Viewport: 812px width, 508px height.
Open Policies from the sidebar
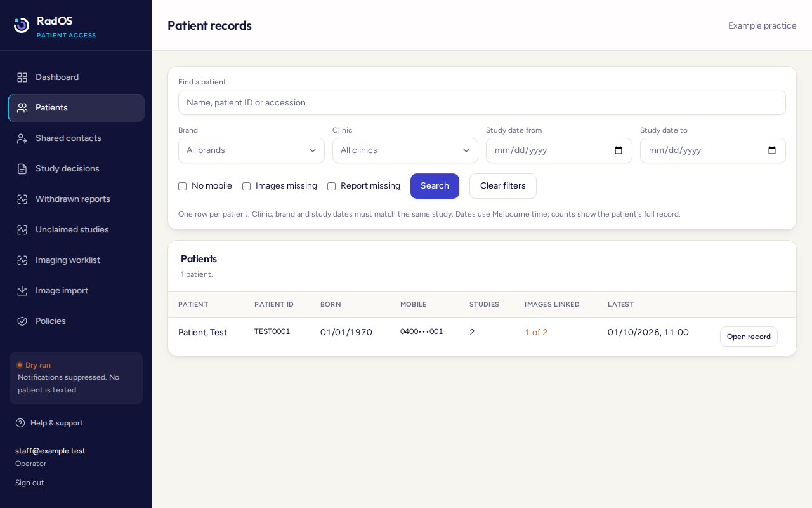(76, 321)
